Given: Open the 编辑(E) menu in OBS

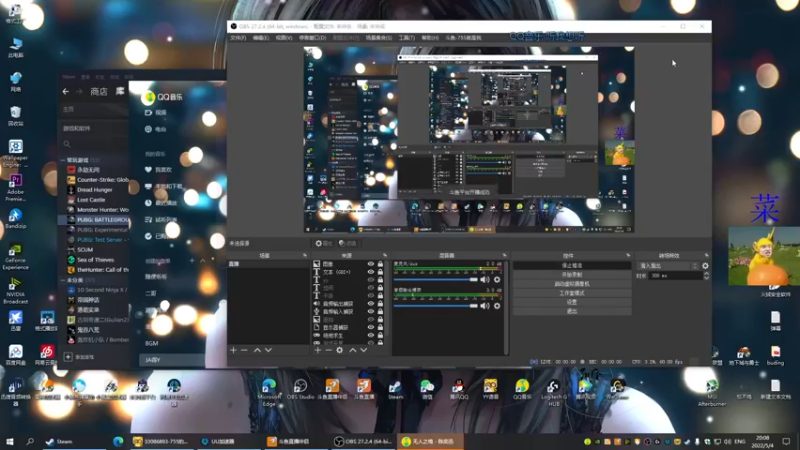Looking at the screenshot, I should tap(261, 38).
